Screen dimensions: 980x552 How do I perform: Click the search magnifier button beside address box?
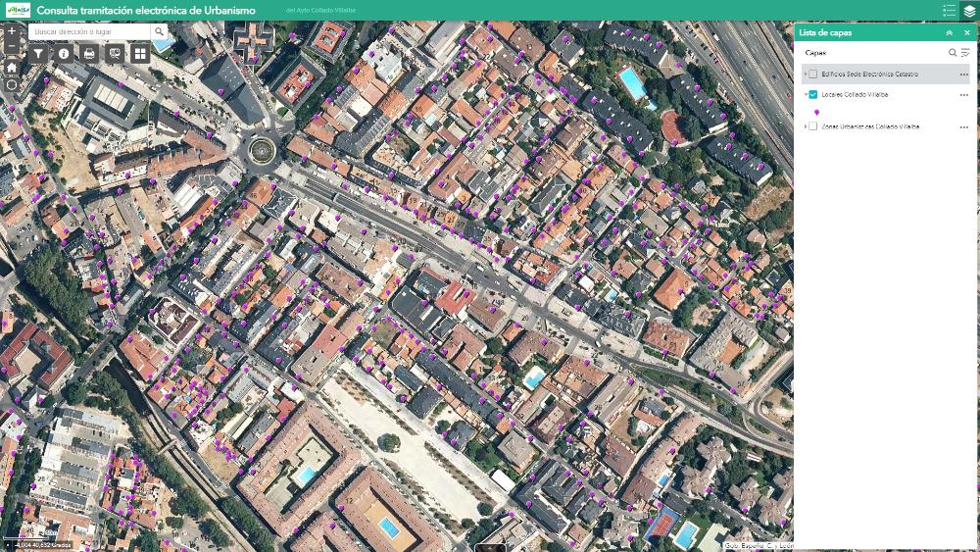click(159, 32)
